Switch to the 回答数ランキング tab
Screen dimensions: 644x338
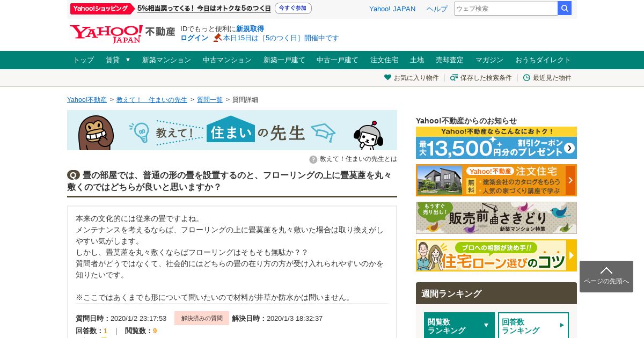pyautogui.click(x=533, y=325)
